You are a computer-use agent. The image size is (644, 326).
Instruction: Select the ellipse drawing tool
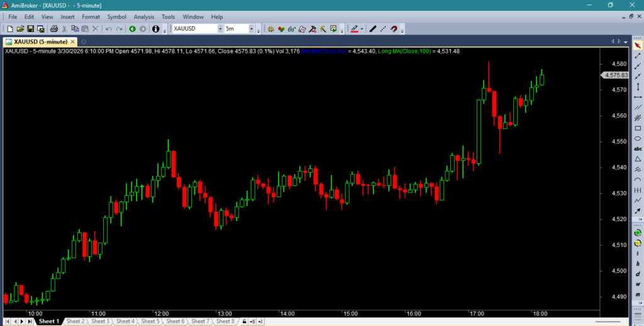pyautogui.click(x=638, y=138)
